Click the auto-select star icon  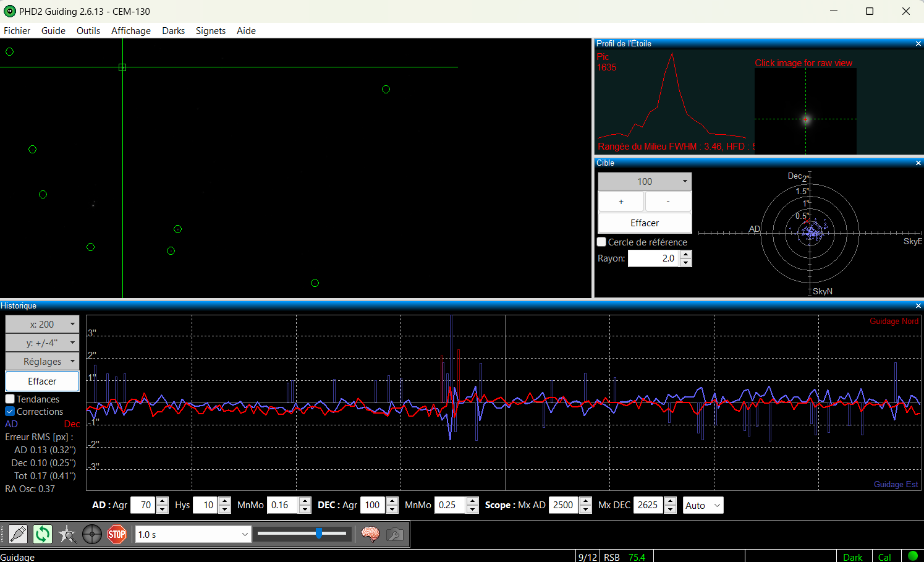(x=67, y=534)
